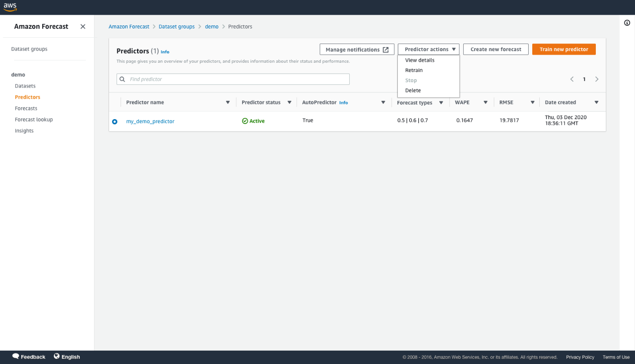
Task: Sort by Date created column arrow
Action: [596, 103]
